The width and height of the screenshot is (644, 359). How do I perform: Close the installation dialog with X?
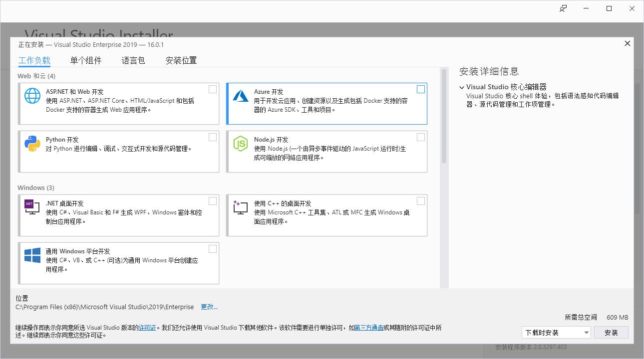coord(628,43)
